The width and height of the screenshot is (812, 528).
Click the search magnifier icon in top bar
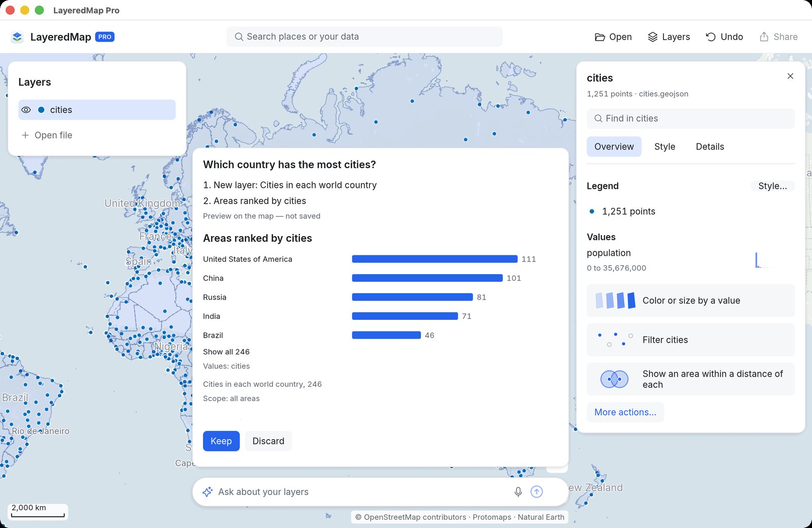click(x=239, y=37)
